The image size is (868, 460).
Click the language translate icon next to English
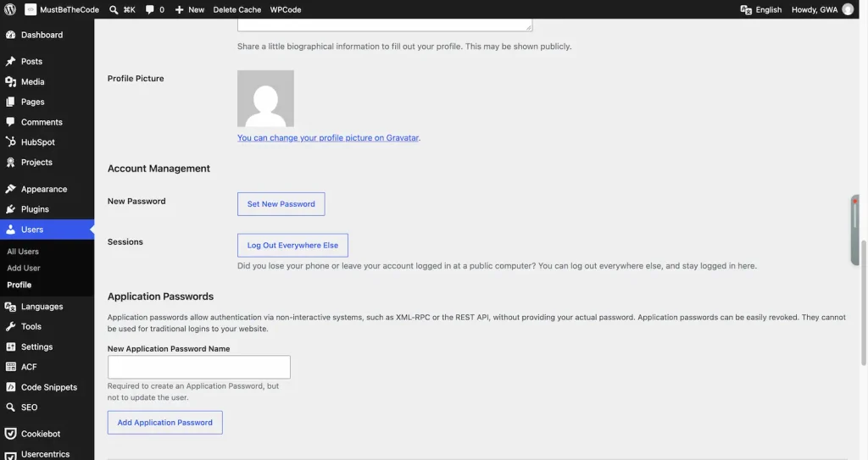(746, 9)
